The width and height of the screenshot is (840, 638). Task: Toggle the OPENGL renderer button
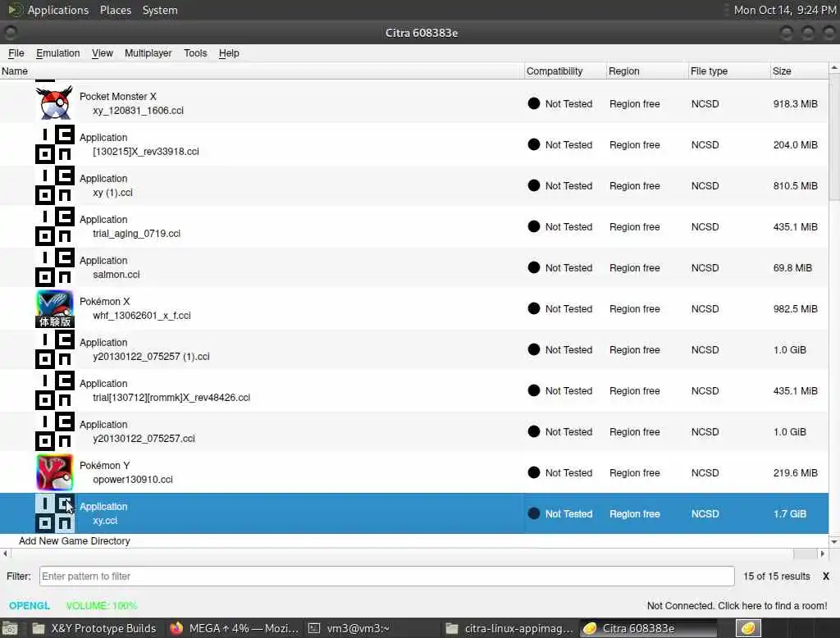pos(29,605)
